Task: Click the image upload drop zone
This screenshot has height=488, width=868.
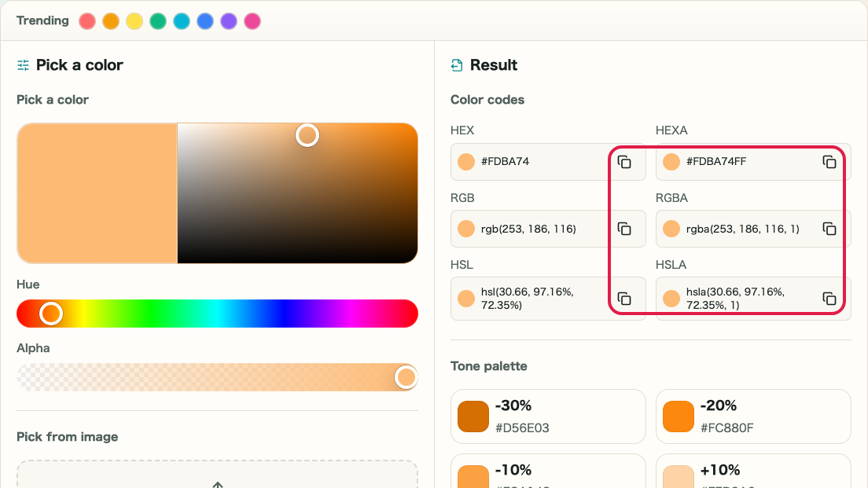Action: click(218, 474)
